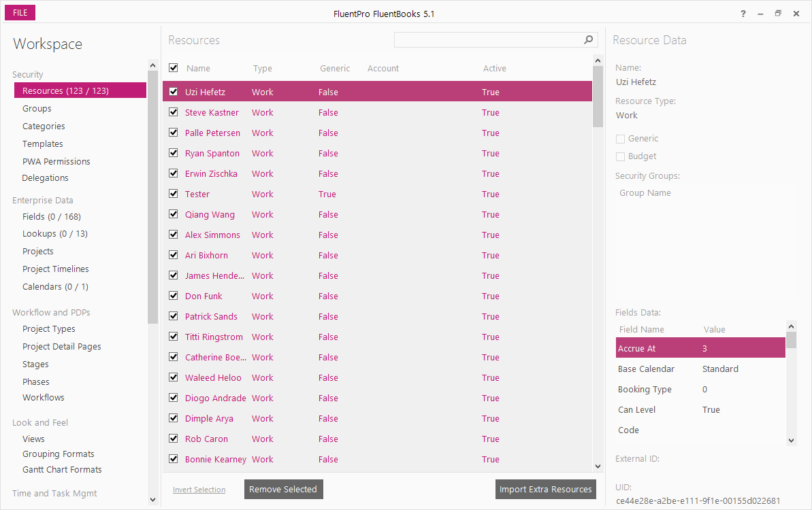The width and height of the screenshot is (812, 510).
Task: Open Project Timelines
Action: 55,269
